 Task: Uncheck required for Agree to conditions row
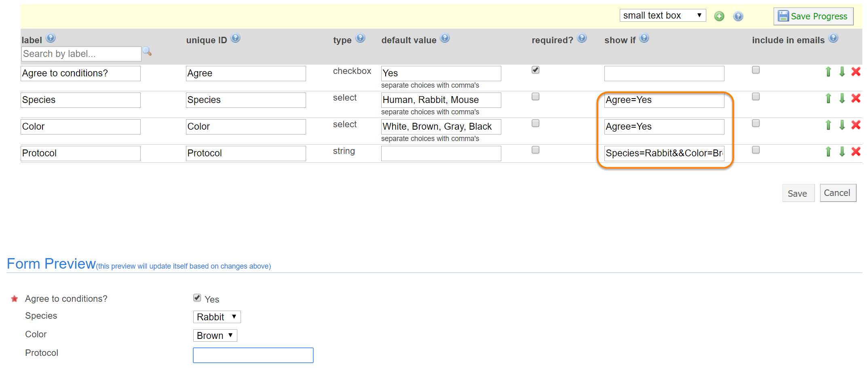(x=535, y=70)
